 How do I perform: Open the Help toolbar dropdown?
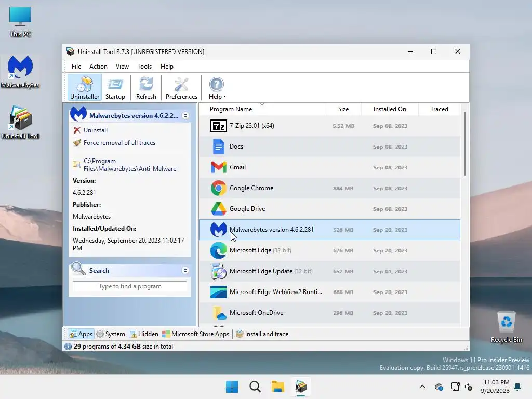[x=217, y=87]
